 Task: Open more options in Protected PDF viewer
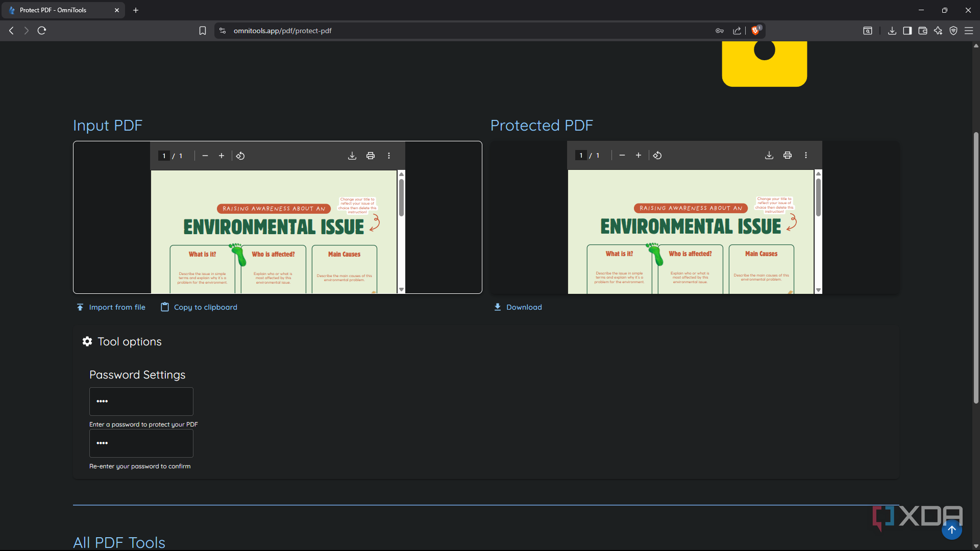pyautogui.click(x=806, y=156)
